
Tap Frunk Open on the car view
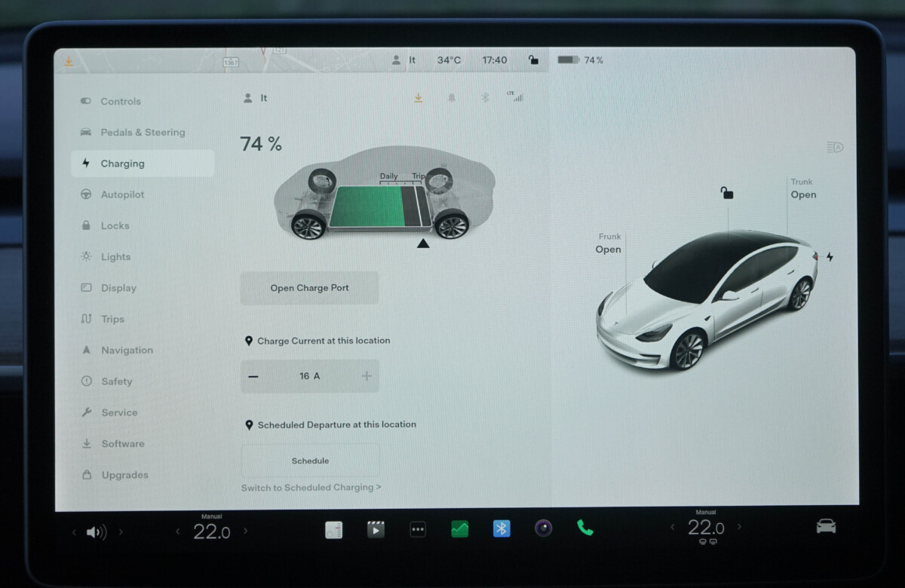[609, 243]
